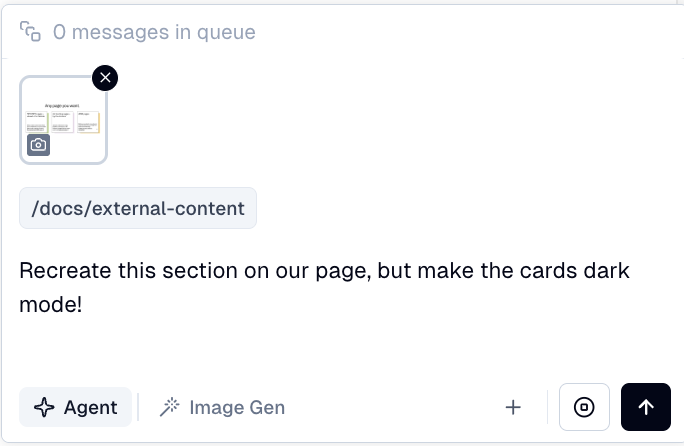Click the word "queue" in the header

227,32
